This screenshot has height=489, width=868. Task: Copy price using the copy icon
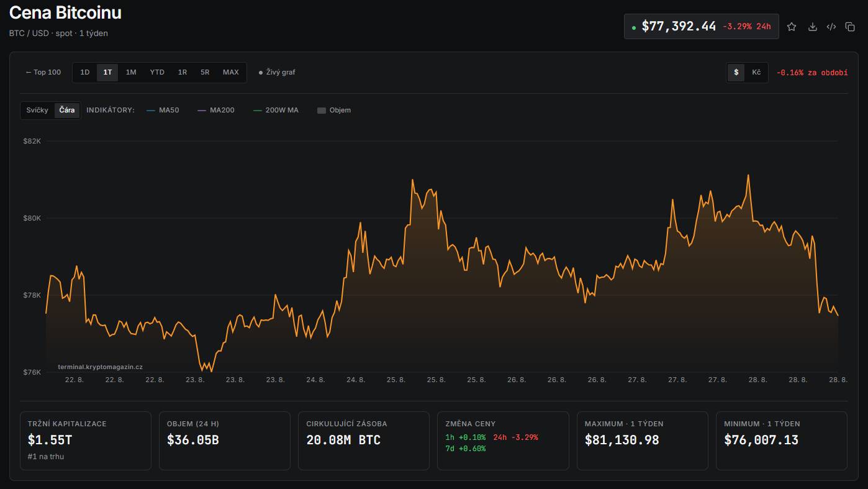(x=850, y=27)
